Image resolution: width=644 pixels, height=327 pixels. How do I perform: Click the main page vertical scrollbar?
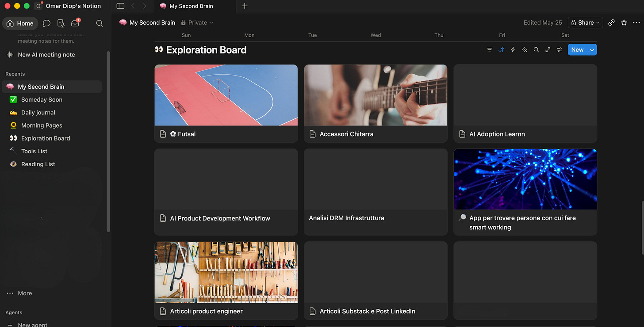pos(643,228)
